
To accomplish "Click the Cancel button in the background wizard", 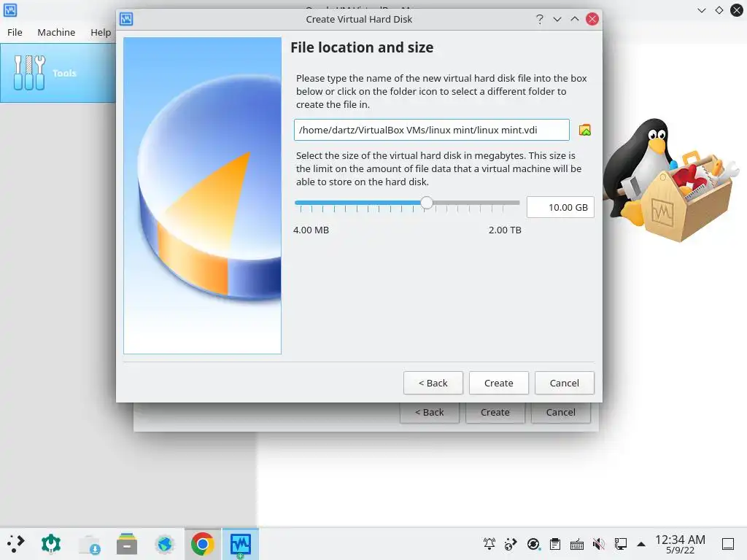I will 561,413.
